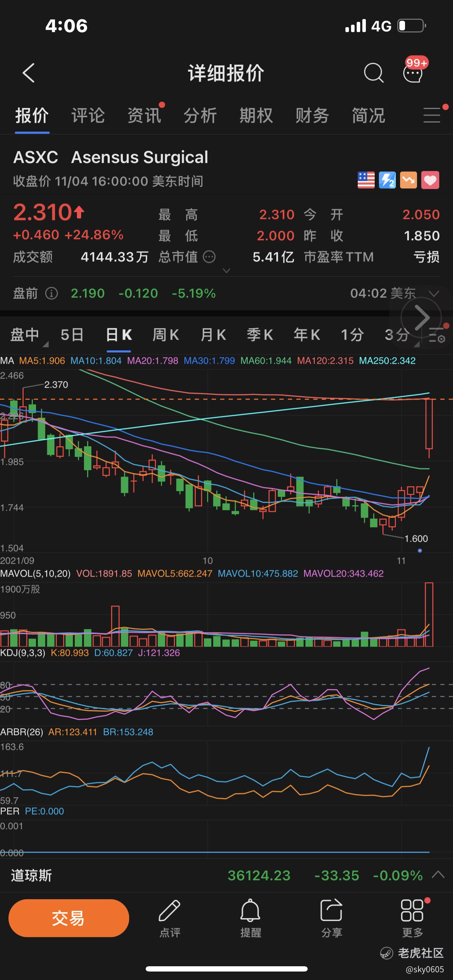Screen dimensions: 453x980
Task: Tap info icon next to 盘前
Action: 52,293
